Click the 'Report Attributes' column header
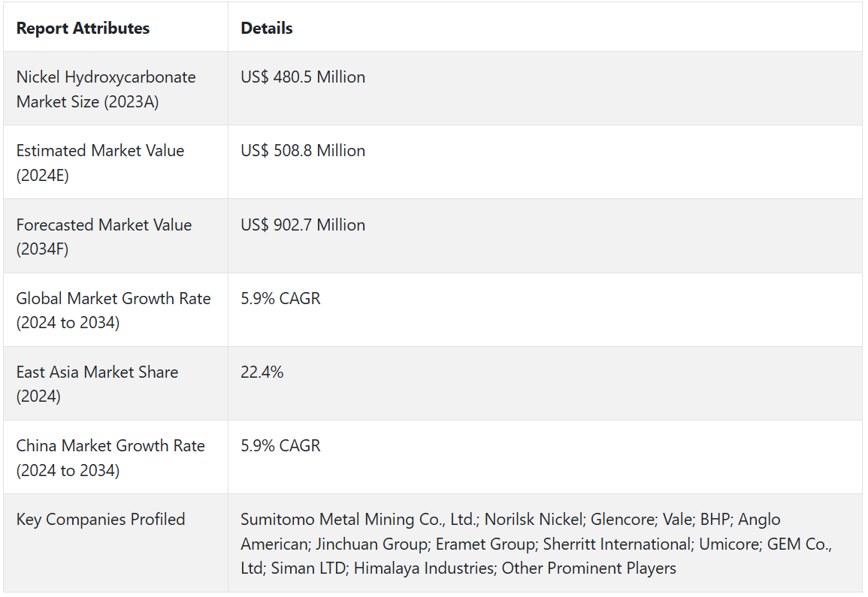Viewport: 868px width, 597px height. pyautogui.click(x=83, y=29)
